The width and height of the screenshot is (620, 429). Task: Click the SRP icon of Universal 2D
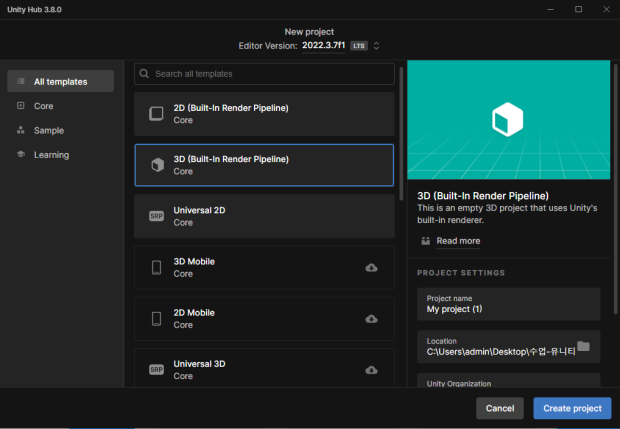click(x=157, y=216)
